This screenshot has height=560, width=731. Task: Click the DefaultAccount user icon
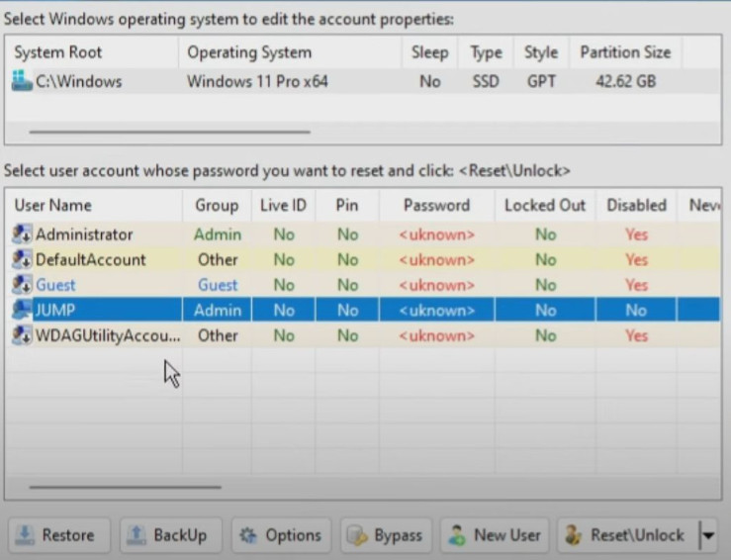(22, 259)
